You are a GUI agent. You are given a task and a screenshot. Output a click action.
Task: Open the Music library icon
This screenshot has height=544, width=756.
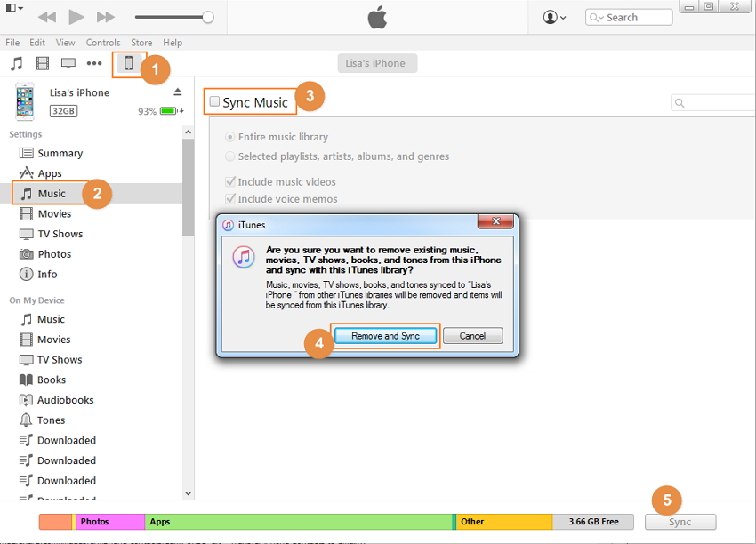coord(17,63)
